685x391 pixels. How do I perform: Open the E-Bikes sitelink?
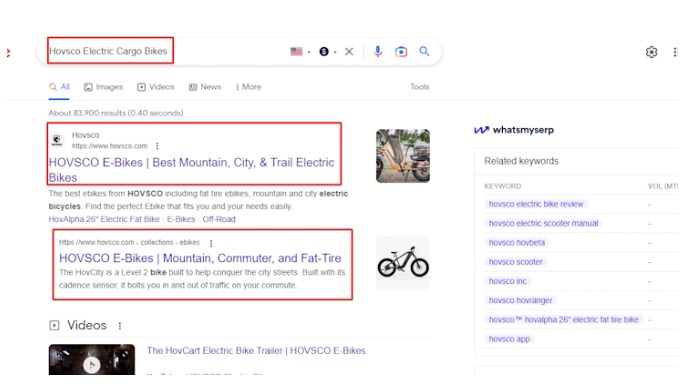point(181,219)
